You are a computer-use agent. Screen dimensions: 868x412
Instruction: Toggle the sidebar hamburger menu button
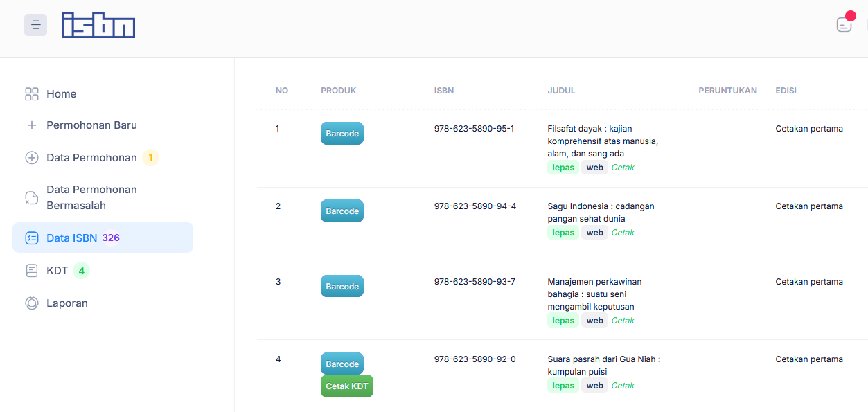tap(35, 25)
